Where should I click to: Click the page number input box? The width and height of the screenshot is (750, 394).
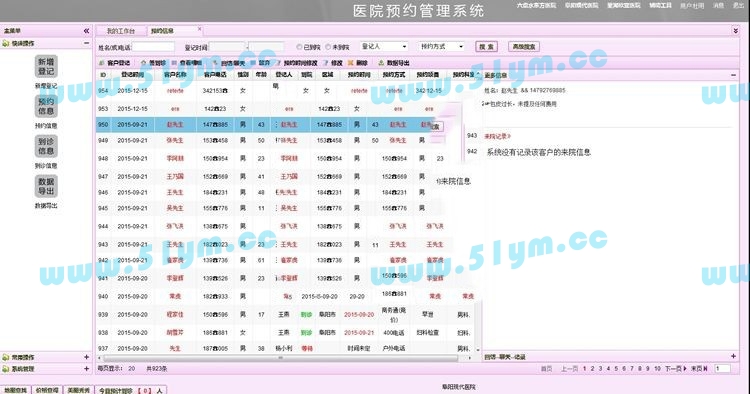[x=722, y=369]
